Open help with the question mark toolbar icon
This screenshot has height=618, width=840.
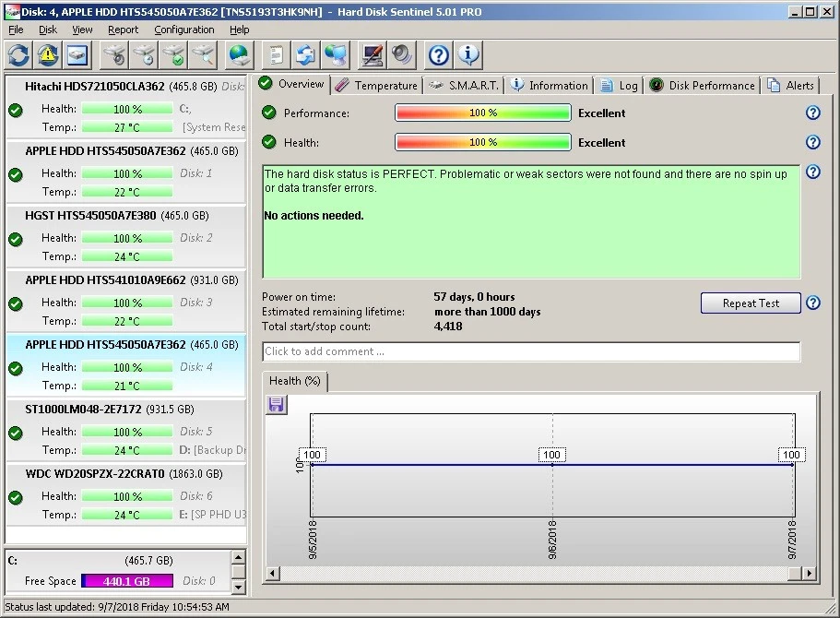pos(439,55)
